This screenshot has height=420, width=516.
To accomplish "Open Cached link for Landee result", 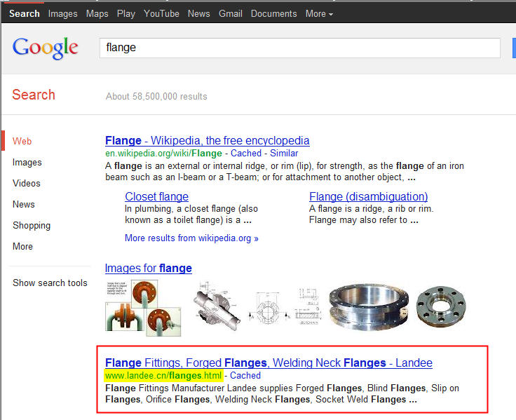I will pyautogui.click(x=245, y=375).
